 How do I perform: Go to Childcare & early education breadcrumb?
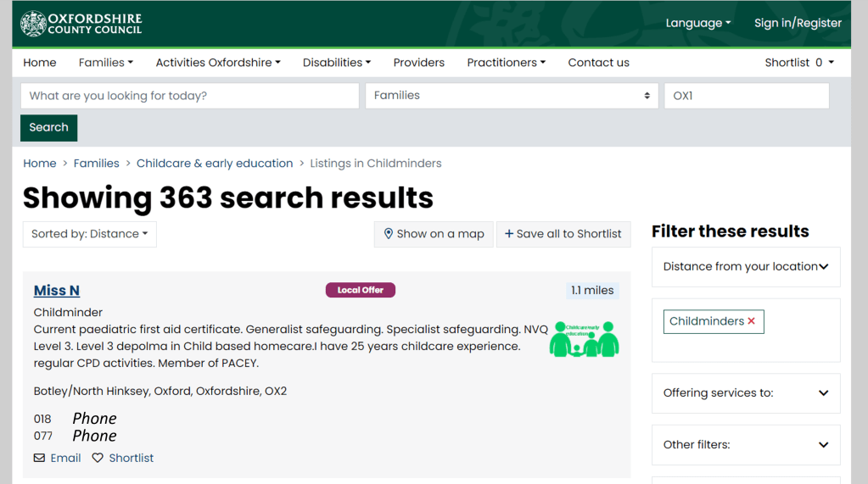click(x=215, y=164)
